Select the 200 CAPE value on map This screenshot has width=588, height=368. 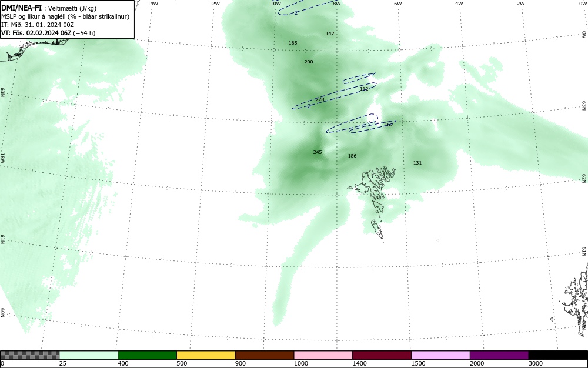(309, 62)
